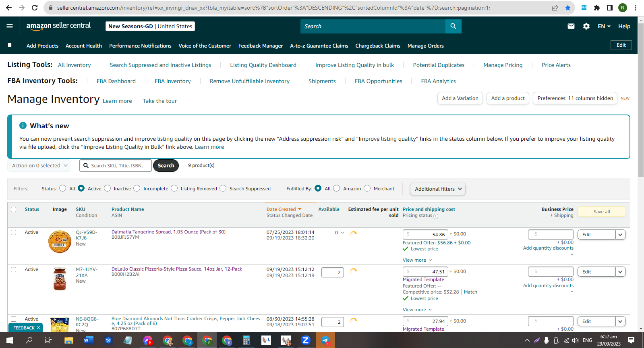Expand the Additional filters dropdown
Screen dimensions: 644x348
pyautogui.click(x=438, y=189)
